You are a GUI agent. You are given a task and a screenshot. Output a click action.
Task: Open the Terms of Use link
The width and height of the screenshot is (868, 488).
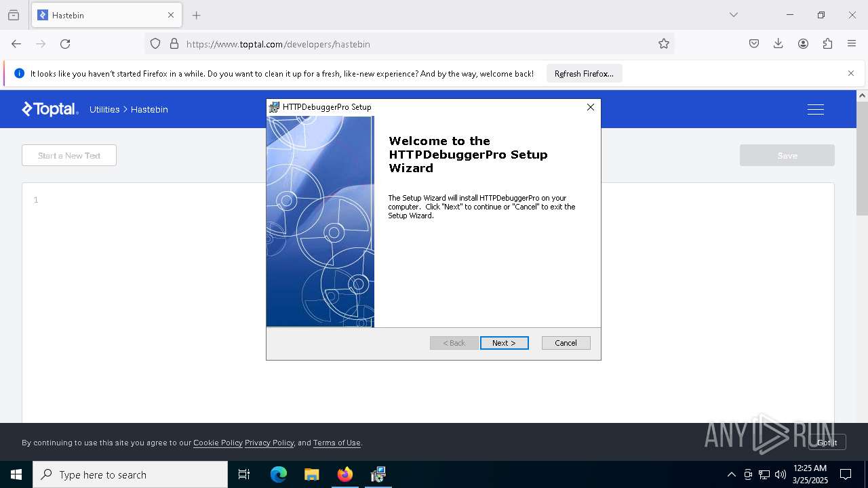(337, 443)
